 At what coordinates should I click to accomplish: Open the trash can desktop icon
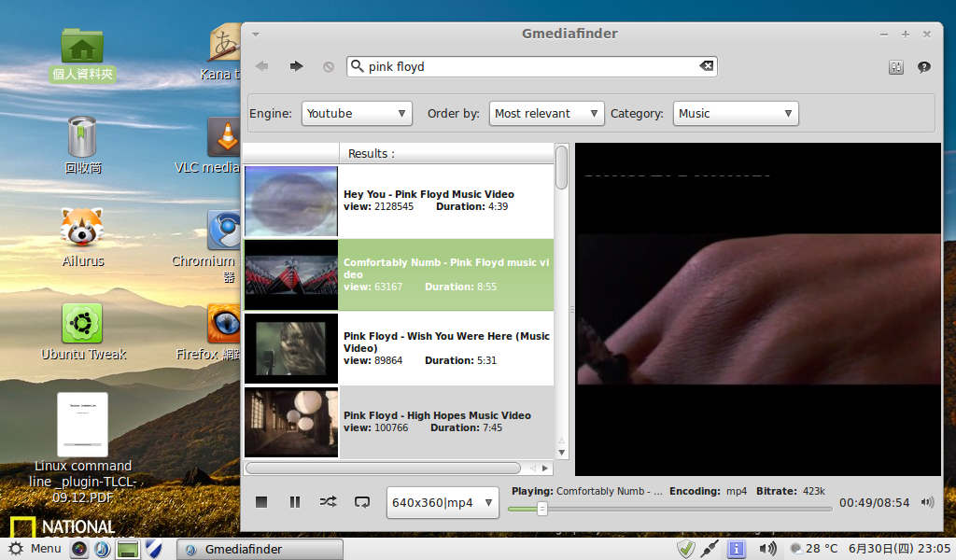pyautogui.click(x=82, y=145)
